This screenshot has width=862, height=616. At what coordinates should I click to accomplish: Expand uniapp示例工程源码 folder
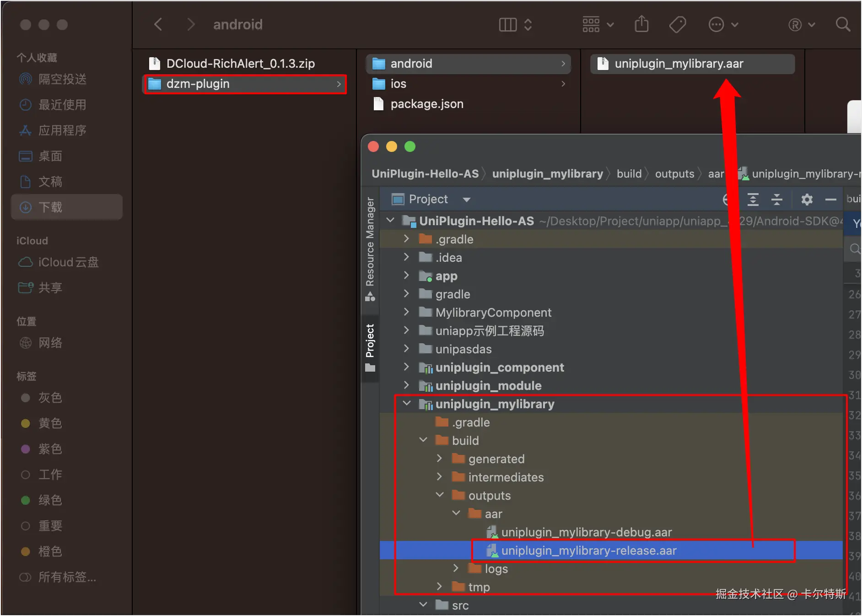point(406,330)
